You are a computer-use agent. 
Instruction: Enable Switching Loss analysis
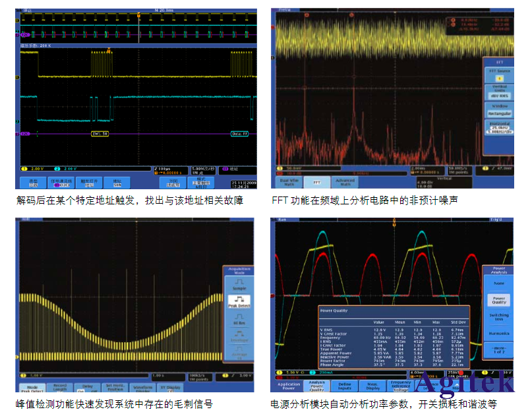click(499, 316)
